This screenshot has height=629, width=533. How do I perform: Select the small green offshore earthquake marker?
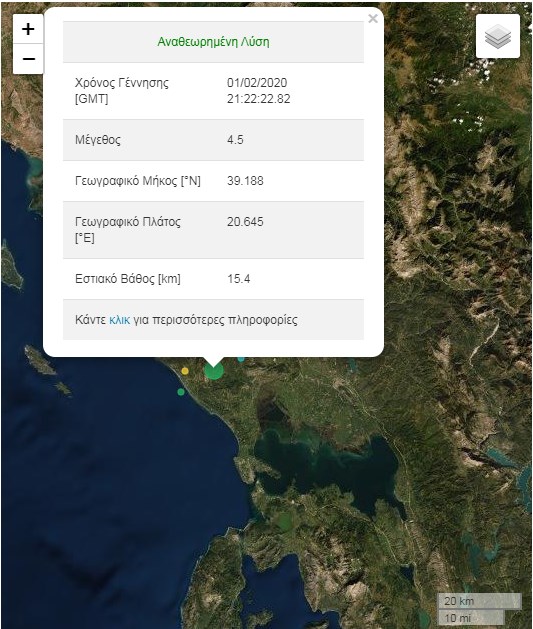click(x=181, y=392)
